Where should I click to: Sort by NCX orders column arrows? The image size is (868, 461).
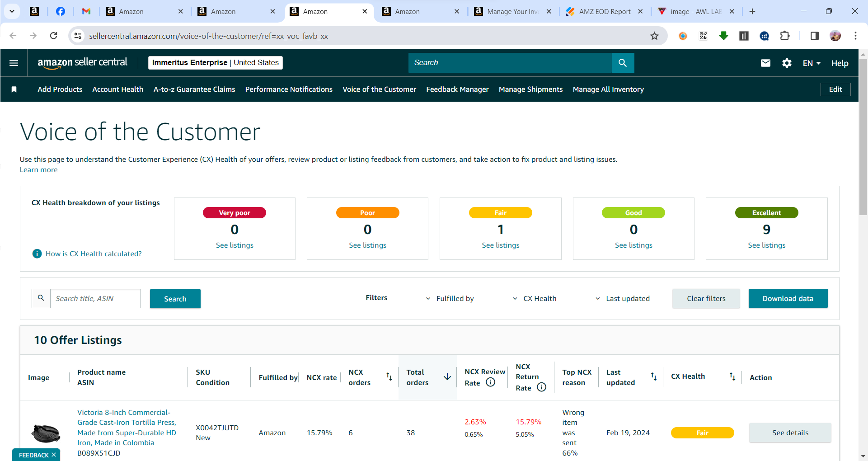point(389,376)
